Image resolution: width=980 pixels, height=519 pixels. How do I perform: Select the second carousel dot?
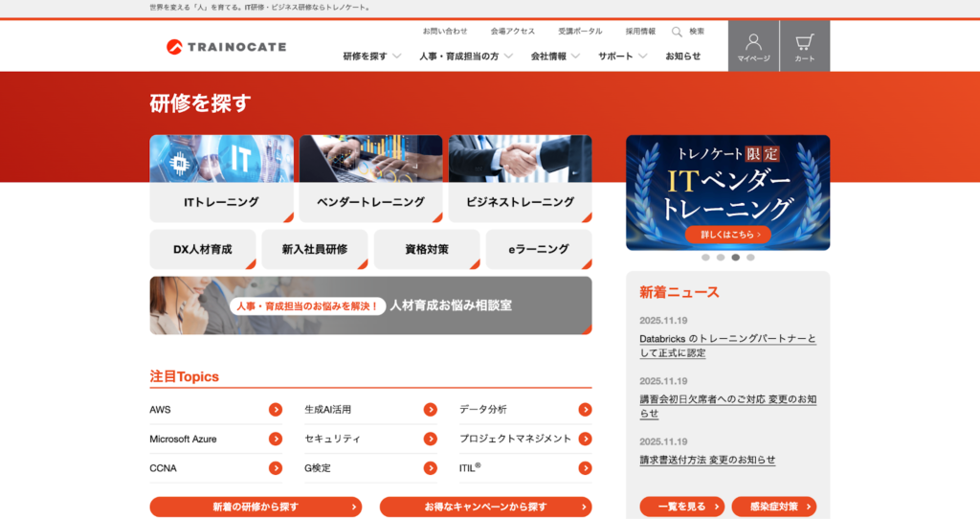click(721, 258)
